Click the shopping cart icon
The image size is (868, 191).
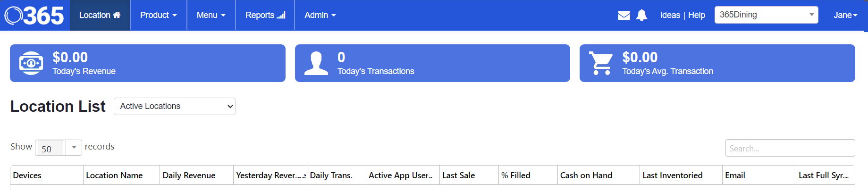coord(601,63)
